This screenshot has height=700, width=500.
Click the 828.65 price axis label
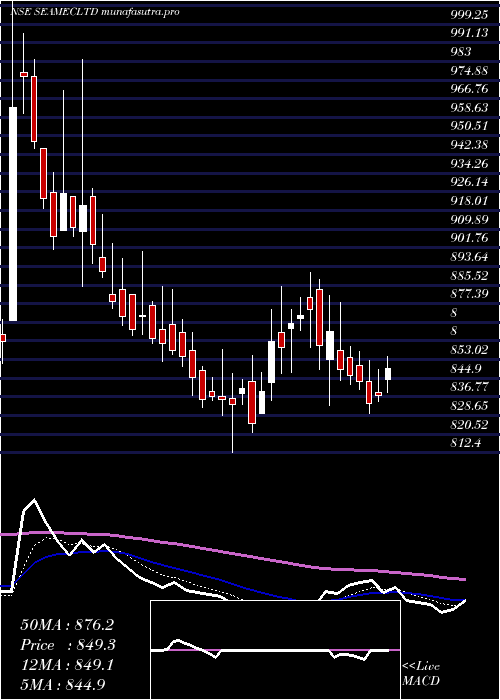coord(469,405)
